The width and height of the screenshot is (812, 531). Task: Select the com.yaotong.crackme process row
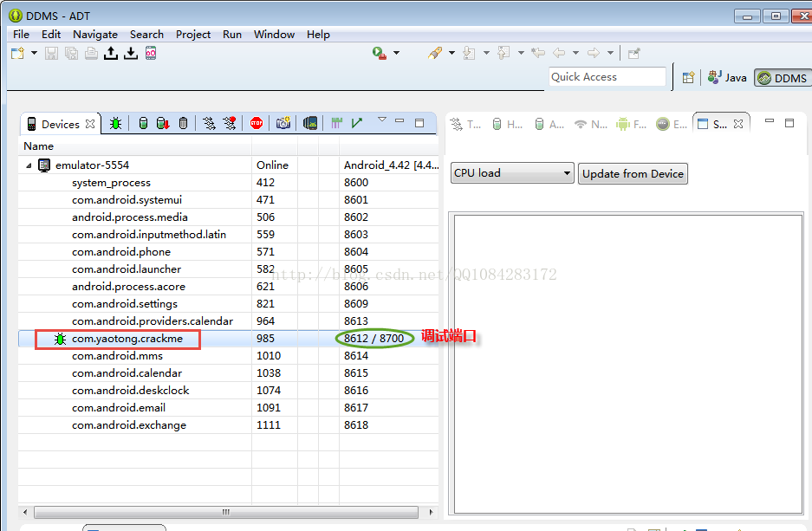pos(229,339)
